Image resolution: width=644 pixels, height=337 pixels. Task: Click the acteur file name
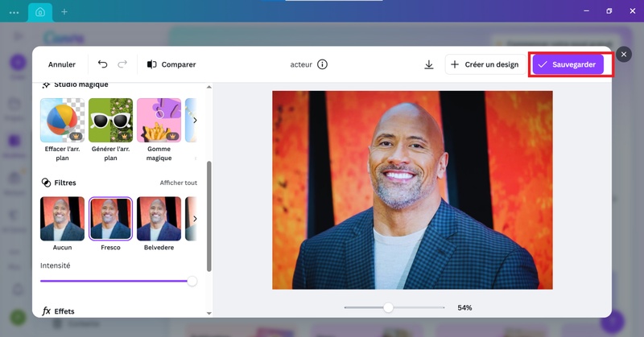point(301,64)
